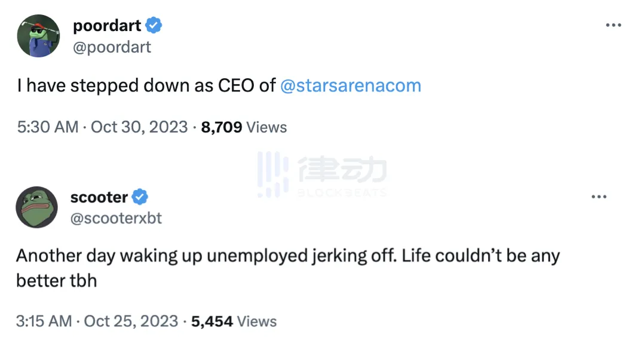
Task: Click scooter's sad Pepe avatar
Action: point(36,207)
